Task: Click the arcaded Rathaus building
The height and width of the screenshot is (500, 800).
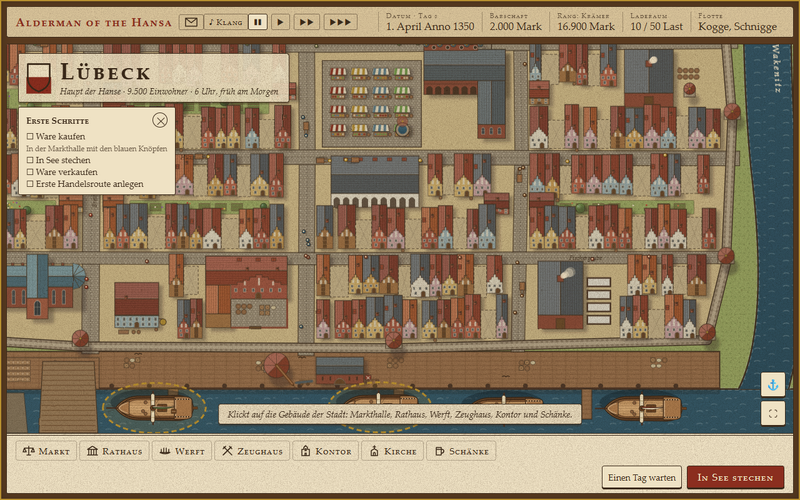Action: [x=375, y=182]
